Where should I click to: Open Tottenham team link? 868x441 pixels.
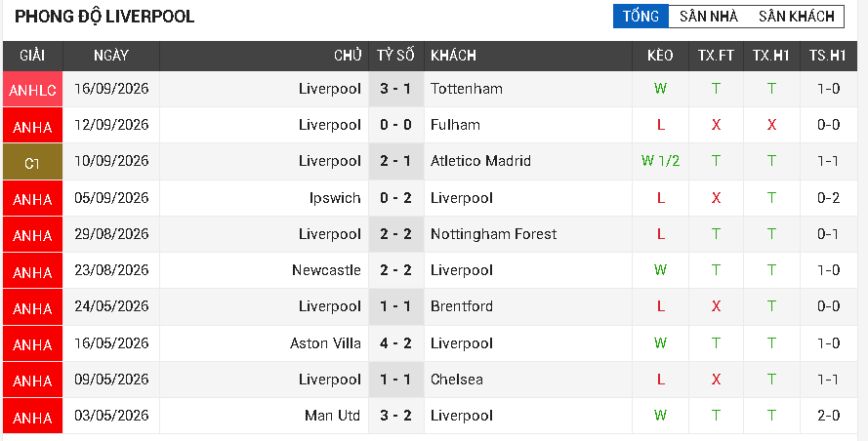coord(467,89)
